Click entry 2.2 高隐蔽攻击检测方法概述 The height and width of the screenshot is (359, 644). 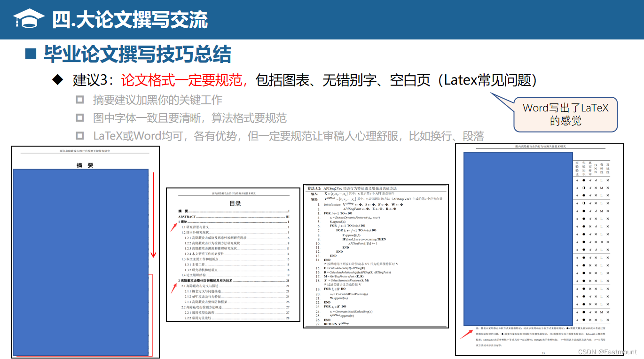[x=235, y=307]
